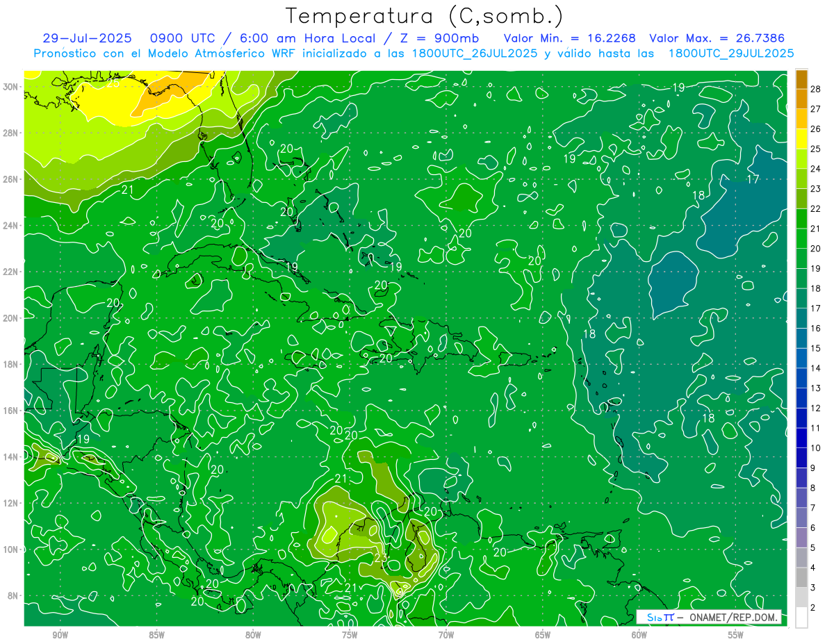Click the '26N' latitude axis label
The image size is (834, 644).
pyautogui.click(x=10, y=179)
